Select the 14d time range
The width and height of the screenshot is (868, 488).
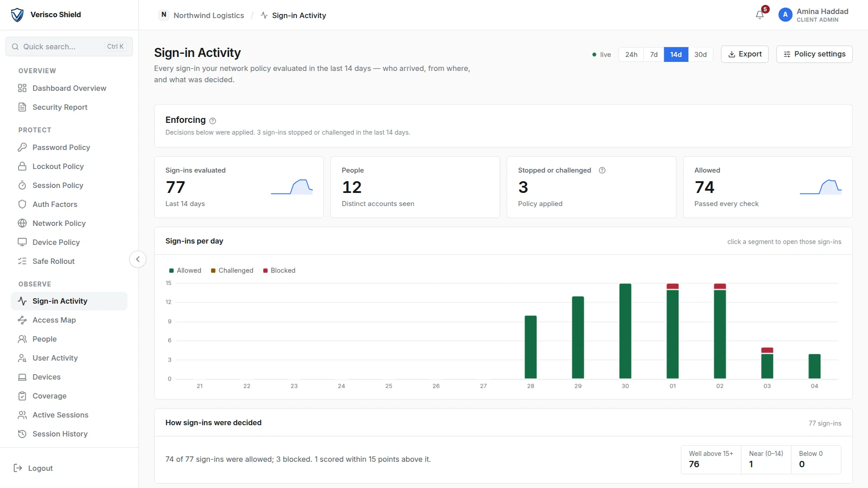tap(676, 54)
